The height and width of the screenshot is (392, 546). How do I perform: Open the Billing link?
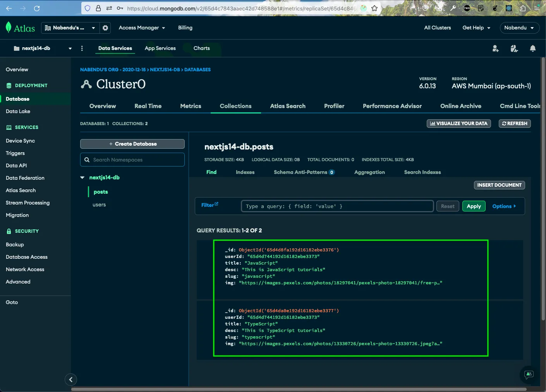[x=185, y=28]
